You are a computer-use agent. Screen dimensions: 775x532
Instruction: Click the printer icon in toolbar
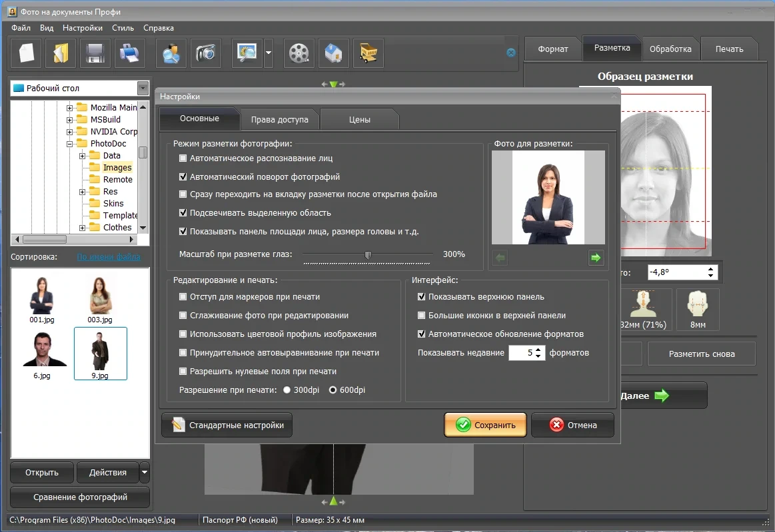129,53
